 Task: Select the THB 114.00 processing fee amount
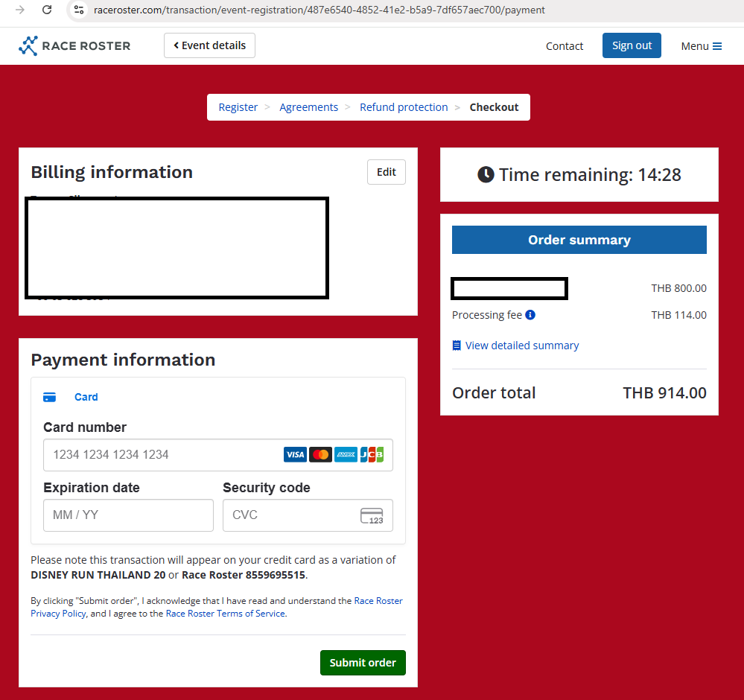click(678, 315)
